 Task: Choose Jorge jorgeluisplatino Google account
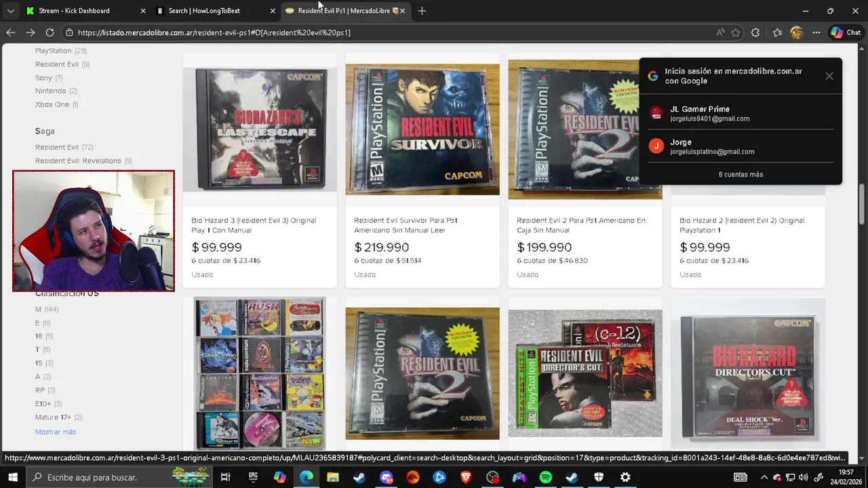point(741,146)
